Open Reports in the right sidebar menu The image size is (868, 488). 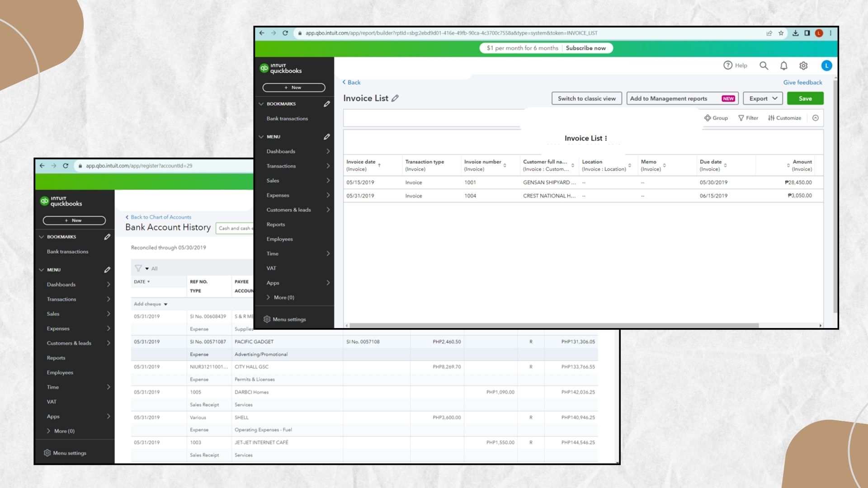point(276,225)
